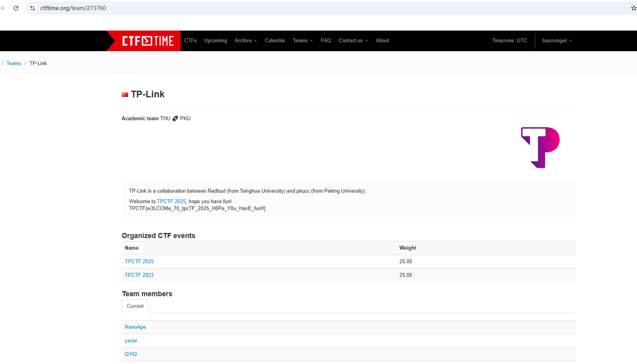Open the baozongwi user menu
This screenshot has height=364, width=637.
pyautogui.click(x=557, y=41)
